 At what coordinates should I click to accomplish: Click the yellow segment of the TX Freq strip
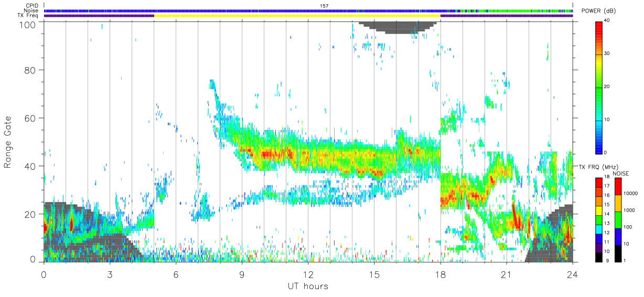pos(297,16)
